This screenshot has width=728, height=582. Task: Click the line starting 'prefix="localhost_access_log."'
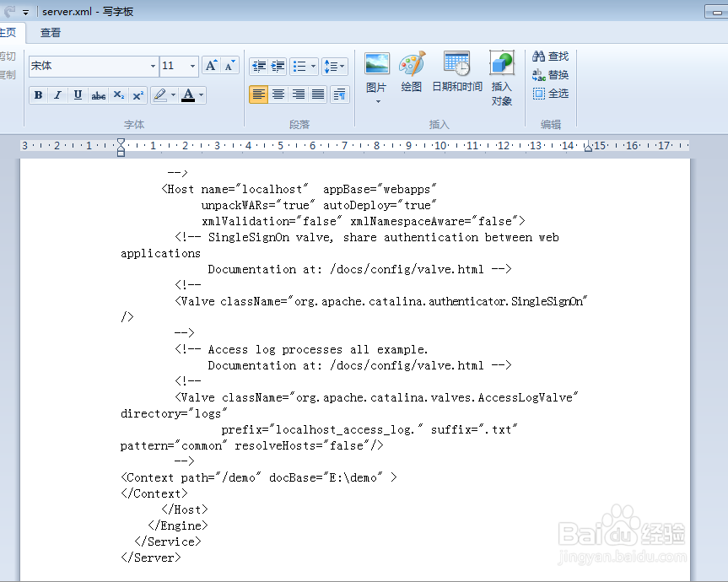point(369,430)
